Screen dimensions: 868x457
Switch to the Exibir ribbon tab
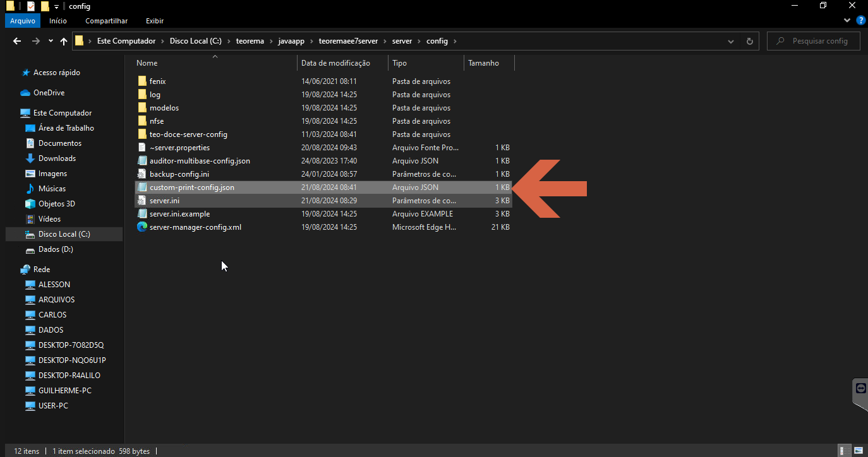(x=154, y=21)
